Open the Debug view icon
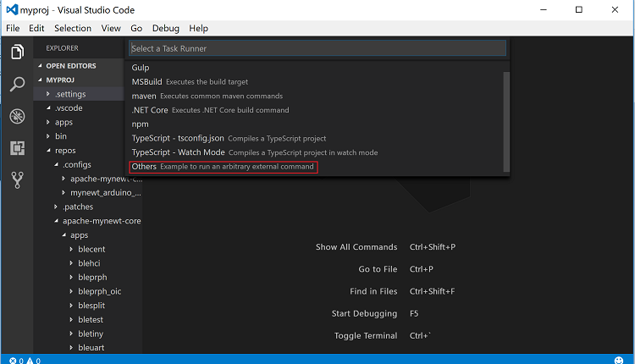 pos(17,116)
